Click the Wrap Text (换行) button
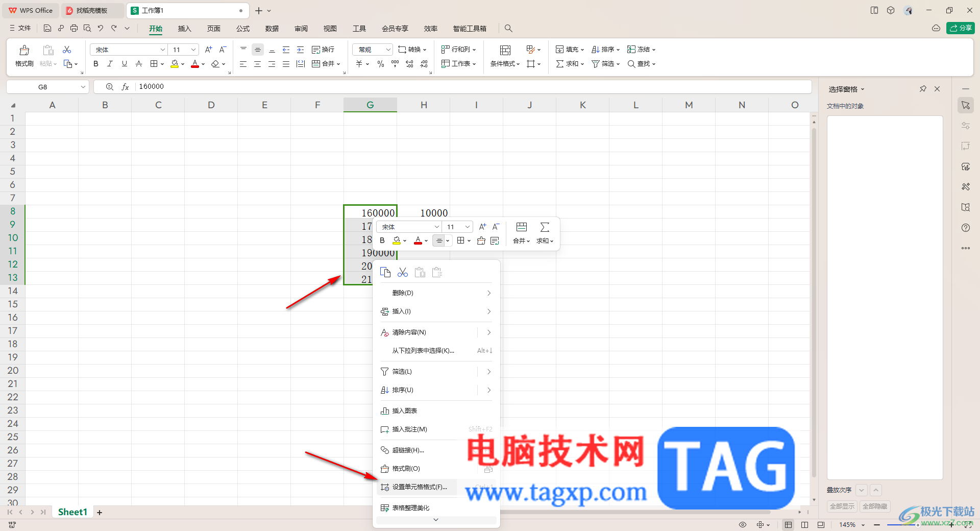 (x=323, y=50)
